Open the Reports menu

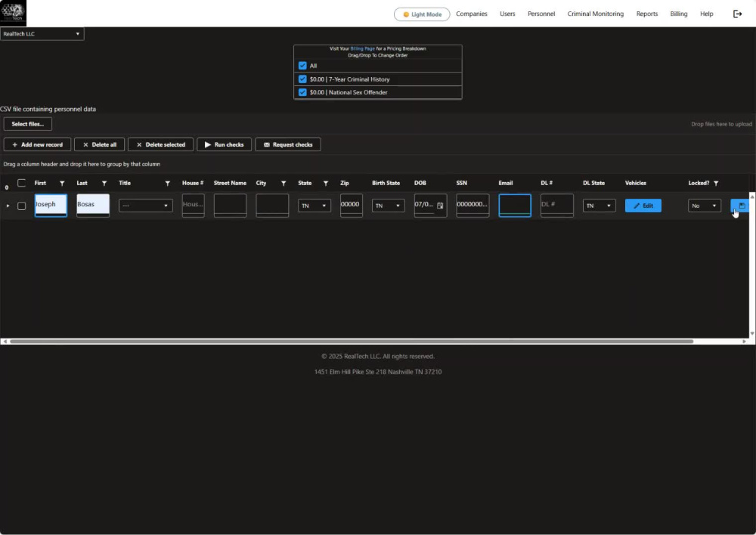(x=646, y=14)
